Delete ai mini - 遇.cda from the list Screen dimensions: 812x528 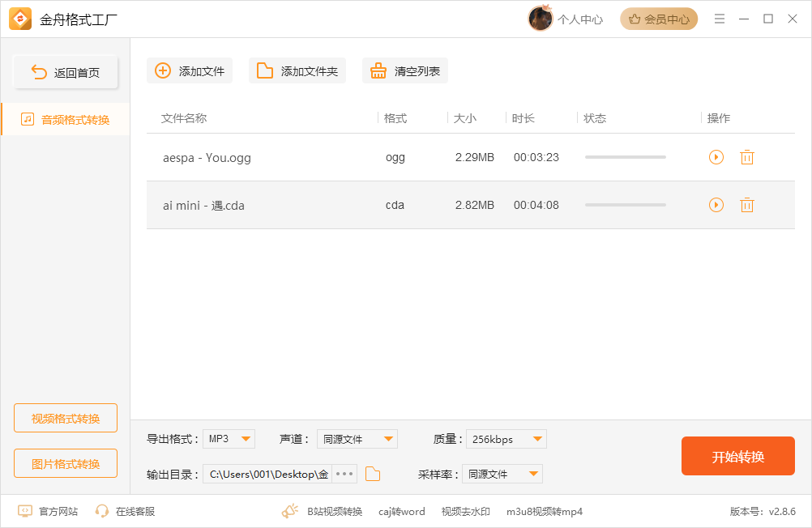[x=746, y=205]
